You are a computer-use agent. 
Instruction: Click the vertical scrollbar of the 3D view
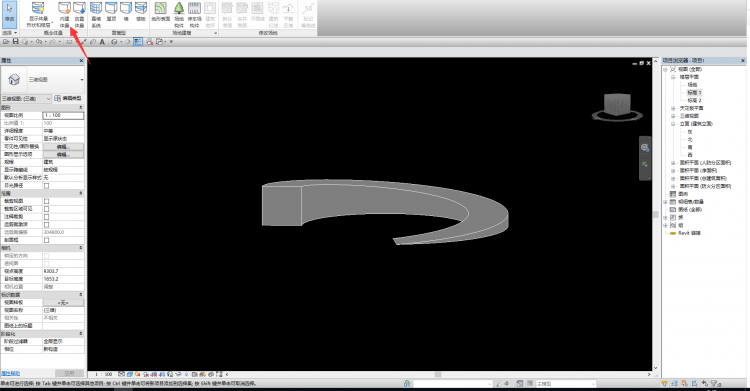click(x=655, y=214)
